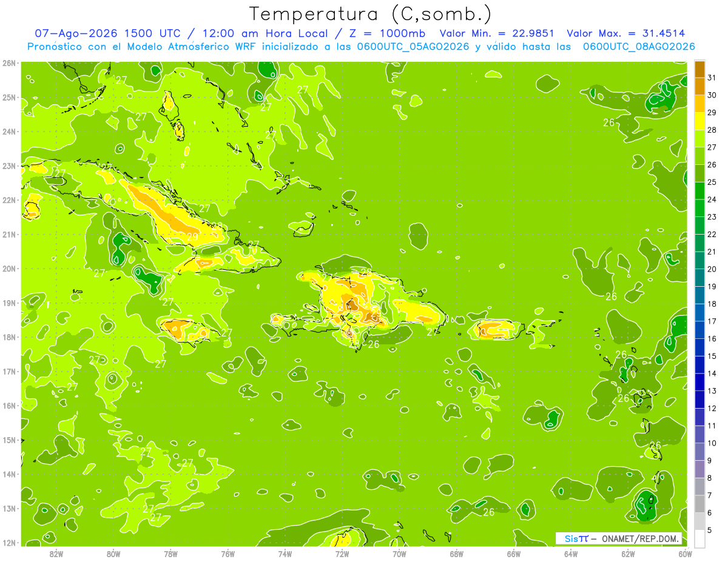Click the legend value 31
The height and width of the screenshot is (562, 728).
712,78
